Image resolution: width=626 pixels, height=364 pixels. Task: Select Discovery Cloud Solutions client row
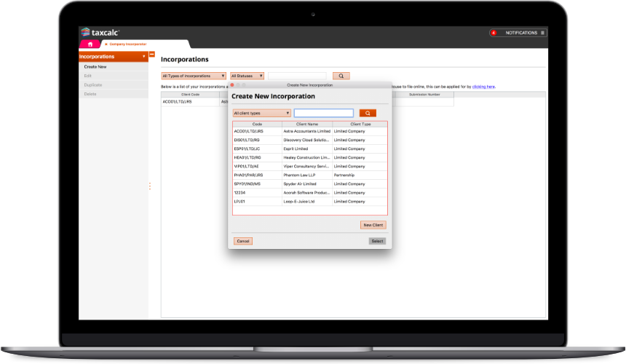click(310, 140)
